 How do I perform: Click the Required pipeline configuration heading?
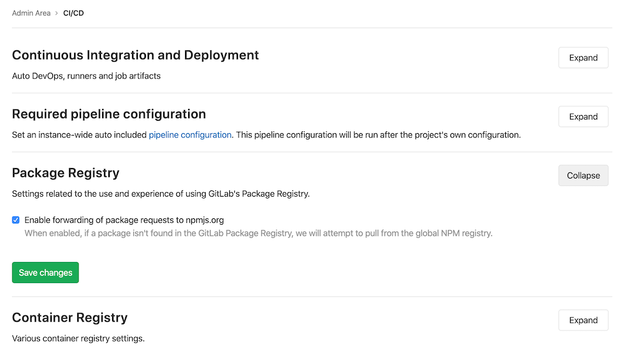[109, 114]
